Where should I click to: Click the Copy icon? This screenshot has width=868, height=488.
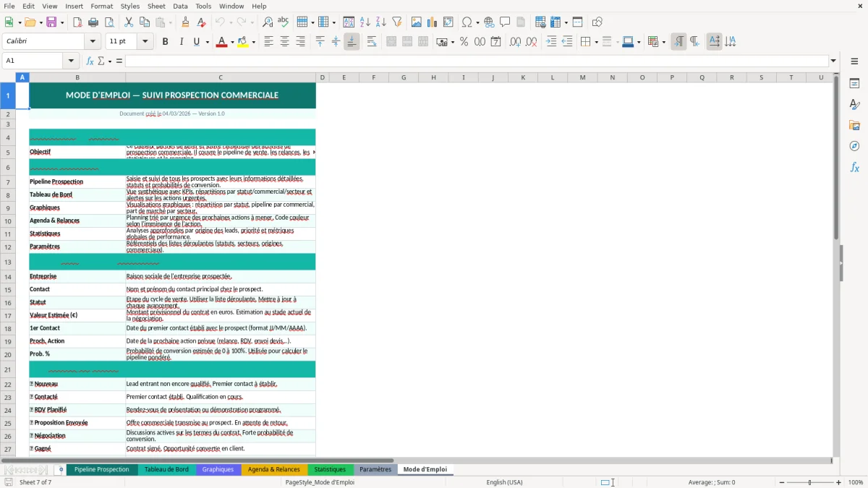click(x=144, y=22)
